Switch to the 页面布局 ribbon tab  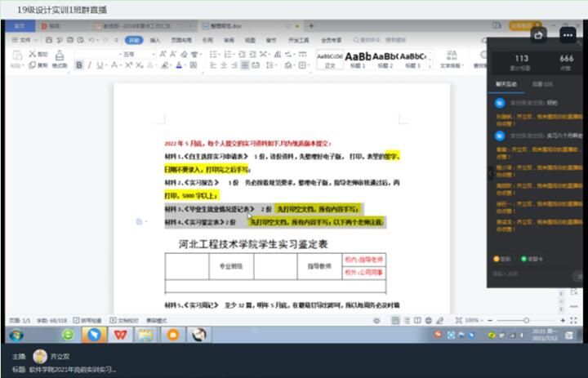(x=181, y=39)
